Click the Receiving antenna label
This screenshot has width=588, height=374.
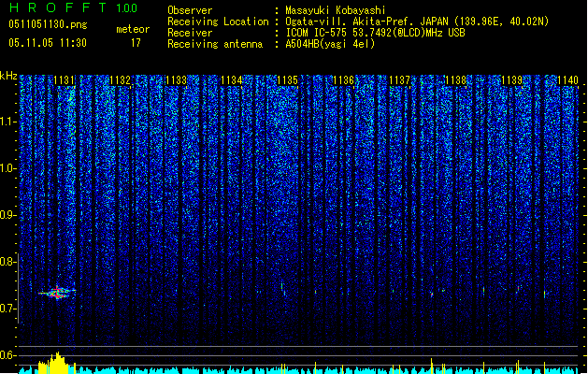click(x=215, y=44)
